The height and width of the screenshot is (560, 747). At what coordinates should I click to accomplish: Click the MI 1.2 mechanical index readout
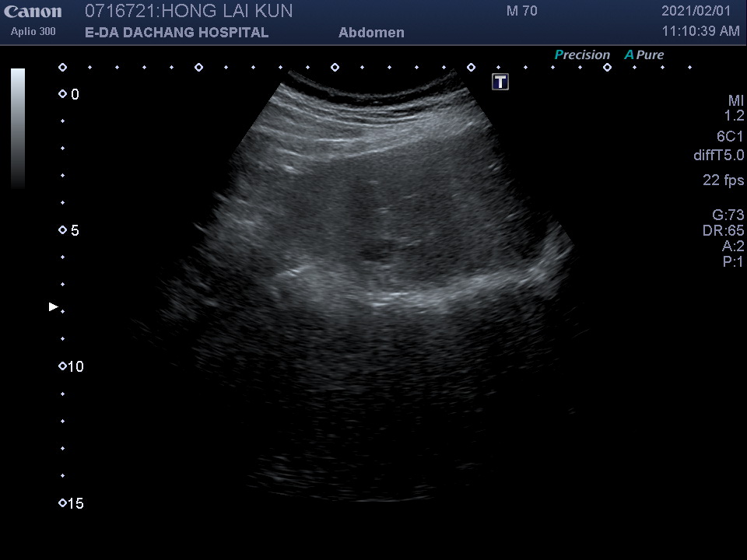[735, 108]
